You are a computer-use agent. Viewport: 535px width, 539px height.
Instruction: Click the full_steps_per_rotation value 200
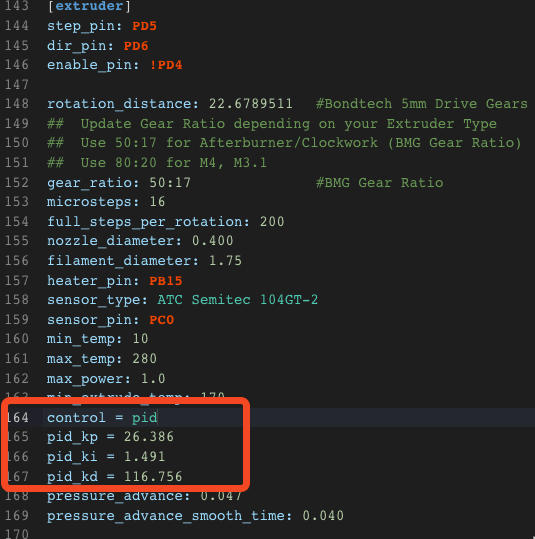click(x=272, y=222)
